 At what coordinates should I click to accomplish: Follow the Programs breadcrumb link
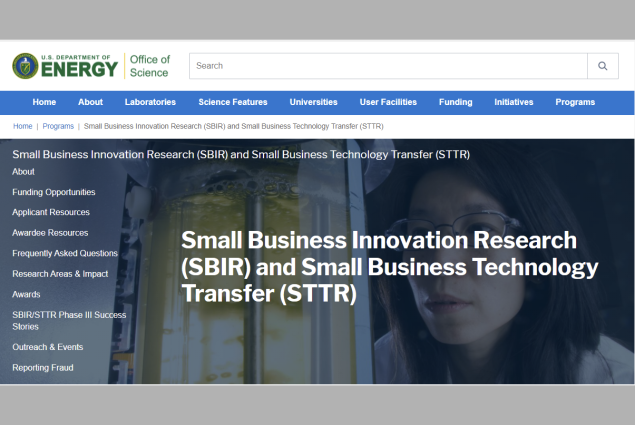click(x=58, y=126)
